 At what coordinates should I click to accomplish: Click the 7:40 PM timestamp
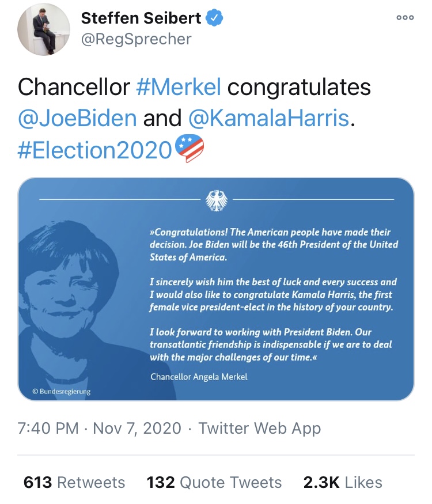tap(48, 428)
